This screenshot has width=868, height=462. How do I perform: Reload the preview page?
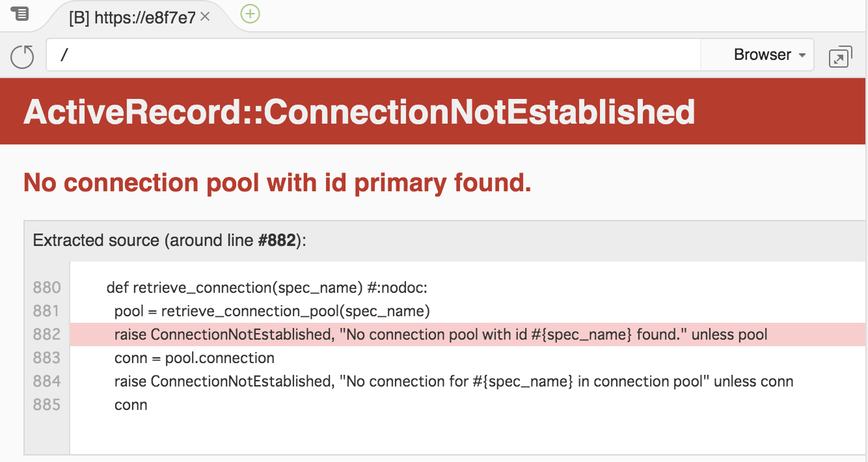click(22, 56)
